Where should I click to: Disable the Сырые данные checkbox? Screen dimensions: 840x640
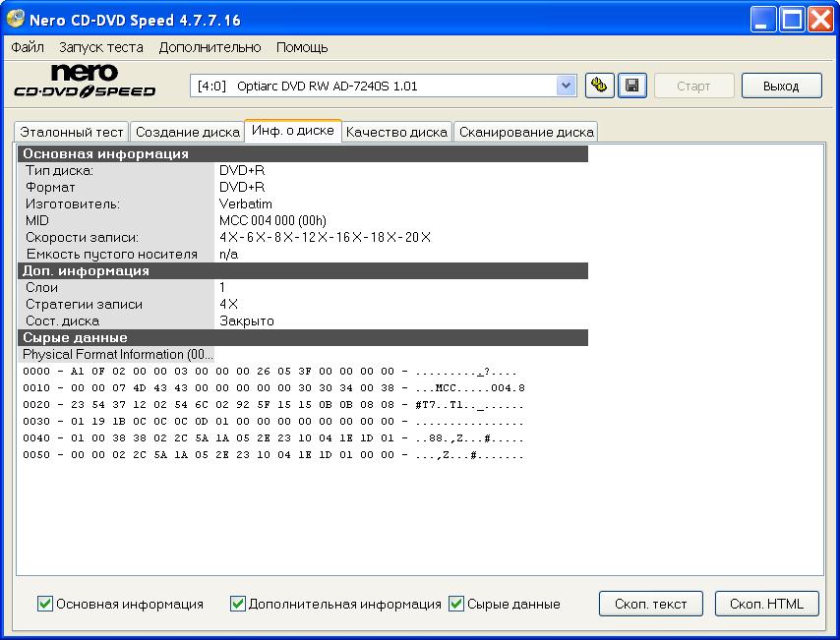[x=456, y=604]
